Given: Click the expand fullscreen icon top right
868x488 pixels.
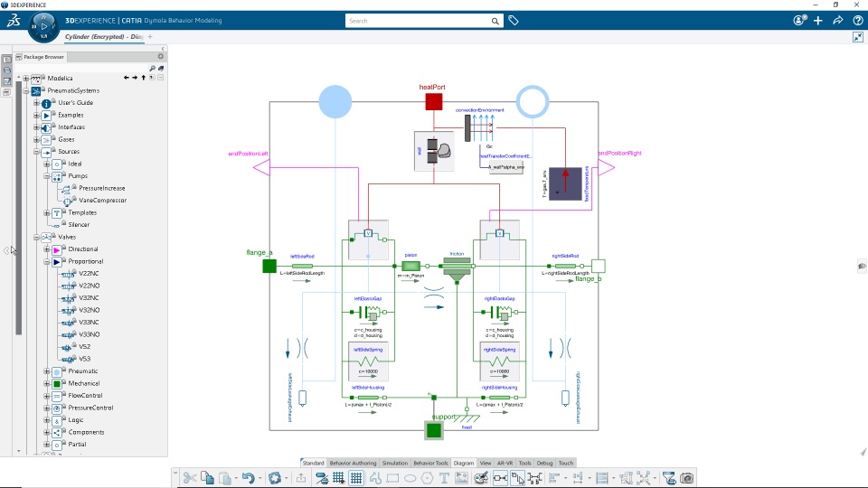Looking at the screenshot, I should click(857, 37).
